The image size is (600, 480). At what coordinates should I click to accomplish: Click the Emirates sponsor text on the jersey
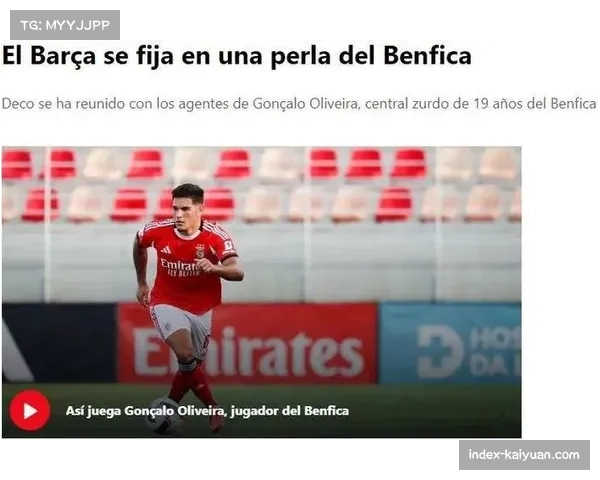point(179,265)
